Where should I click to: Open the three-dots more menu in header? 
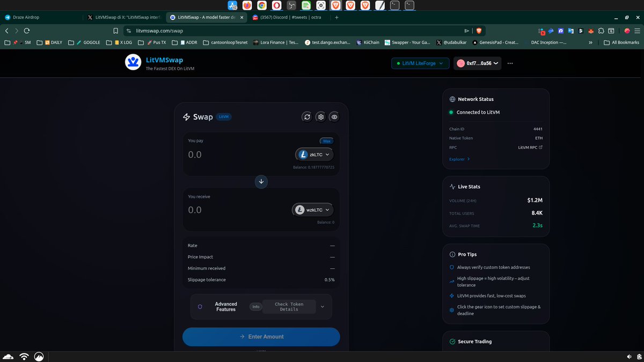pos(510,63)
